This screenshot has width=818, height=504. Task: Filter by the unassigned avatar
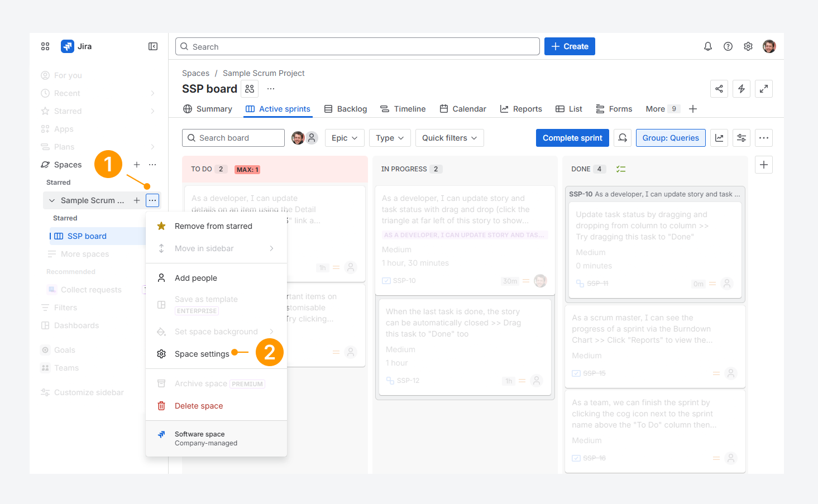click(312, 138)
